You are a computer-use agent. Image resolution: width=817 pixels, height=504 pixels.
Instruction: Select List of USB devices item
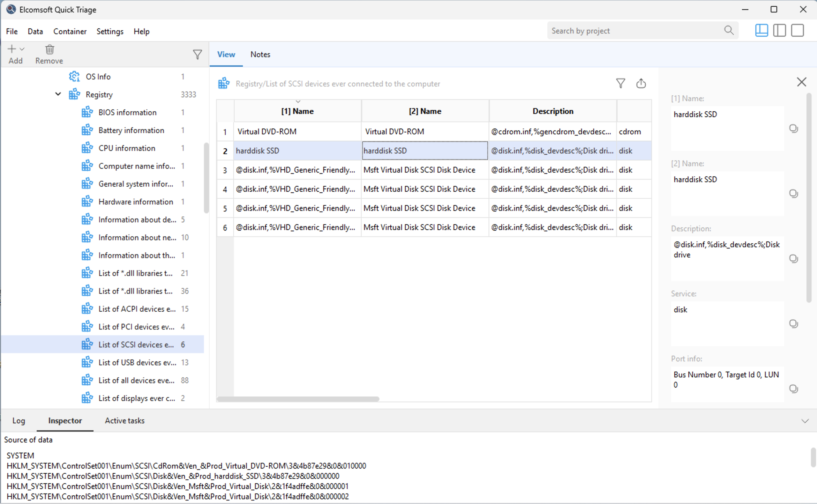click(x=137, y=363)
